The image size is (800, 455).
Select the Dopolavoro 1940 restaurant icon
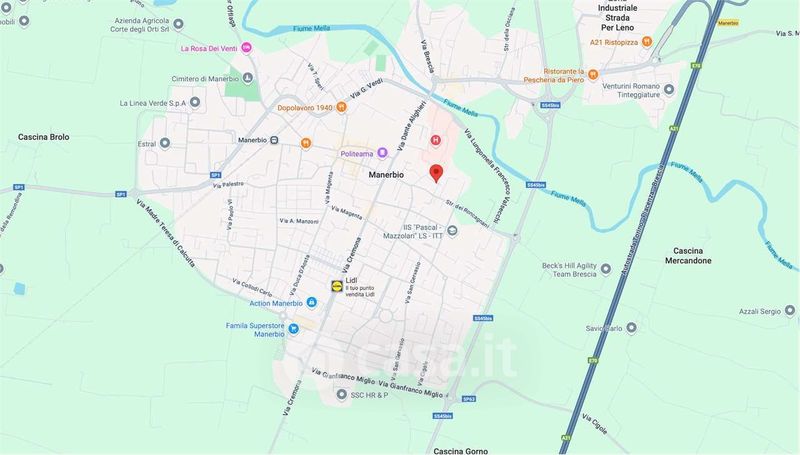[341, 107]
